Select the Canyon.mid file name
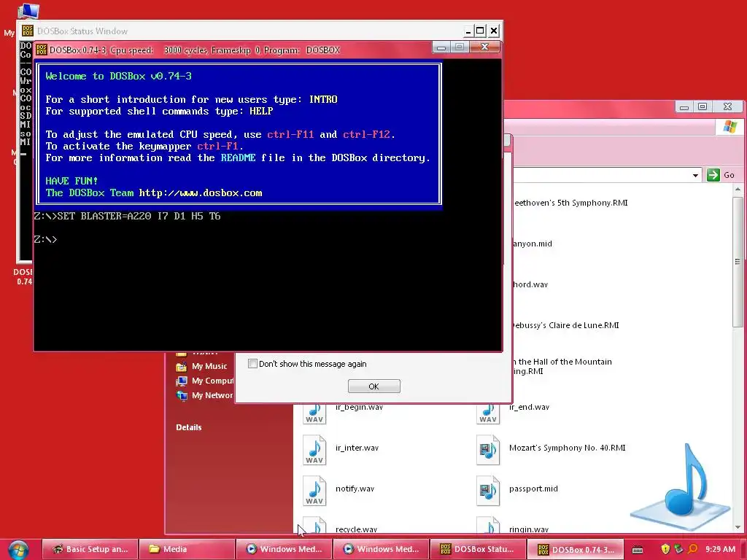The width and height of the screenshot is (747, 560). click(532, 244)
